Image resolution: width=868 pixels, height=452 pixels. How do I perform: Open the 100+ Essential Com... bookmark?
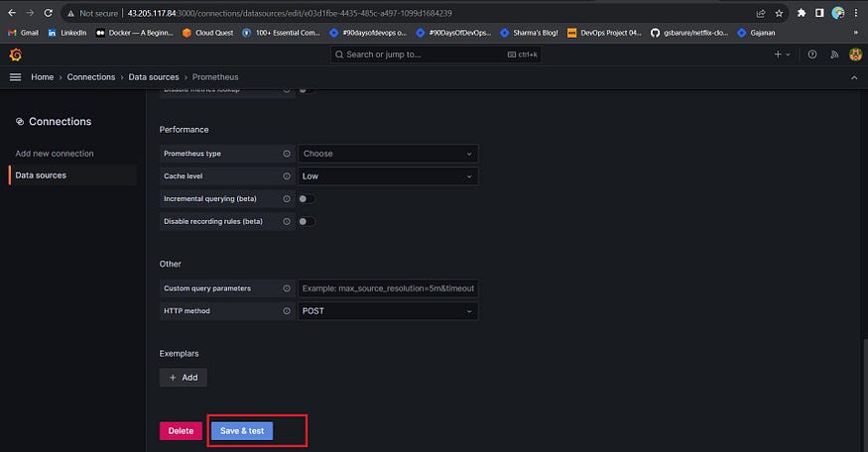click(x=281, y=33)
